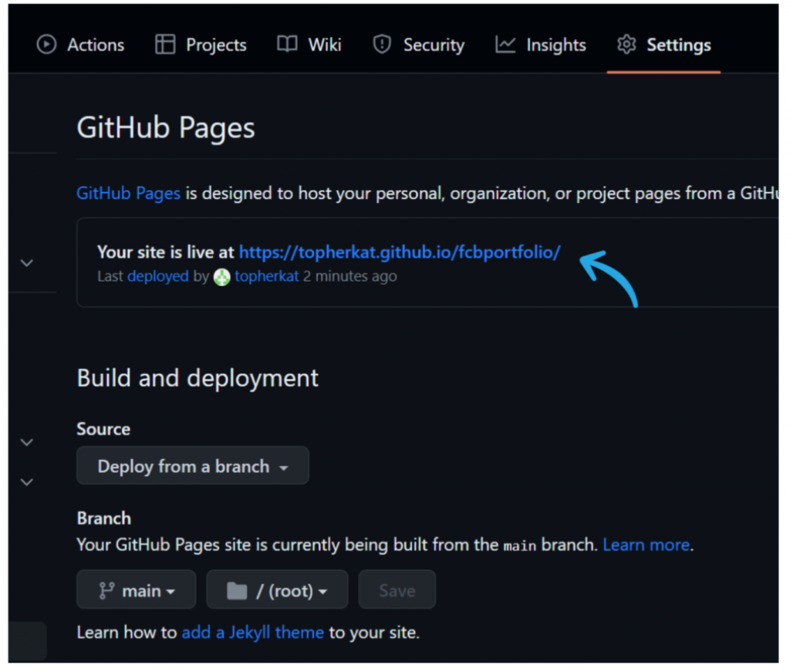Expand the sidebar chevron beside Source label
790x672 pixels.
(x=27, y=442)
